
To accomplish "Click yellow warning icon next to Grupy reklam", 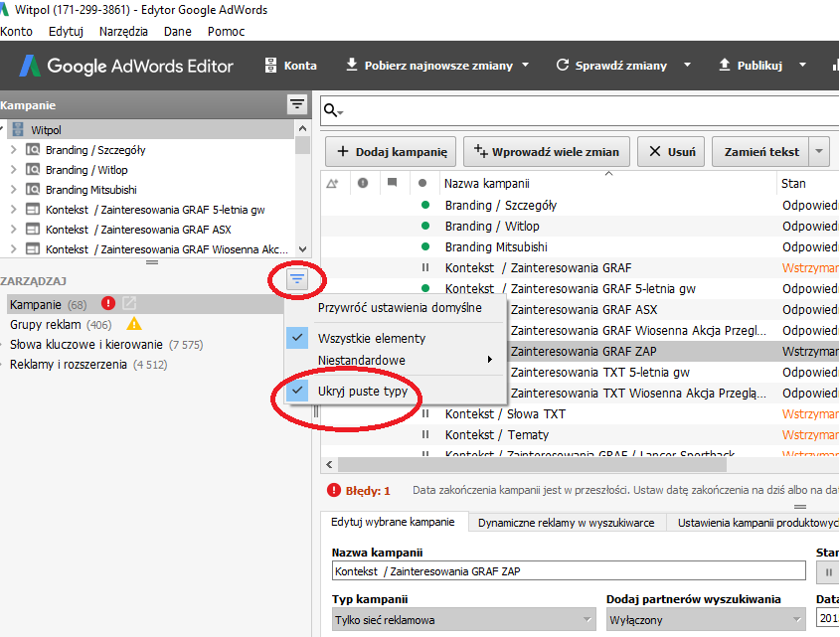I will coord(134,324).
